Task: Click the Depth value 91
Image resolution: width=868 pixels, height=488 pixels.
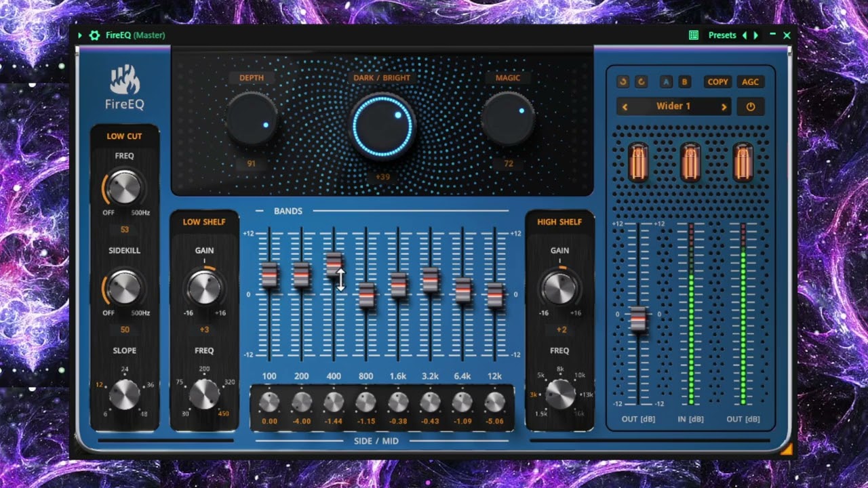Action: (252, 164)
